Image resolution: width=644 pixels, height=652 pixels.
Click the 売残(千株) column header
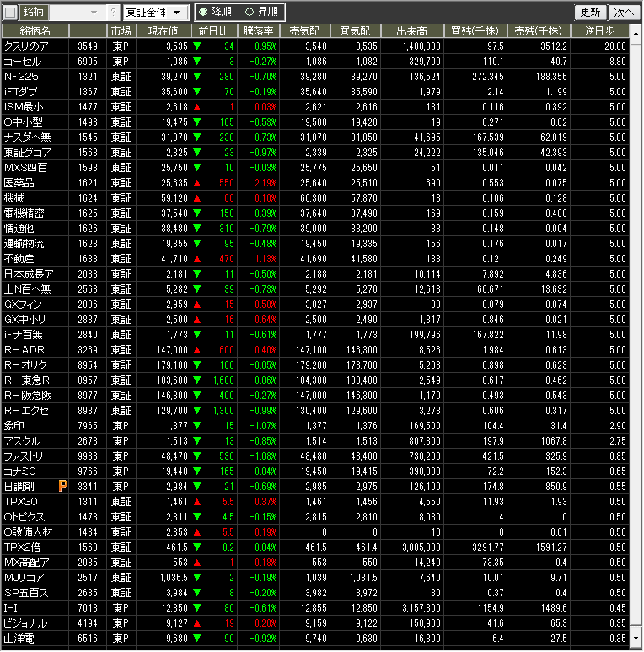coord(538,30)
